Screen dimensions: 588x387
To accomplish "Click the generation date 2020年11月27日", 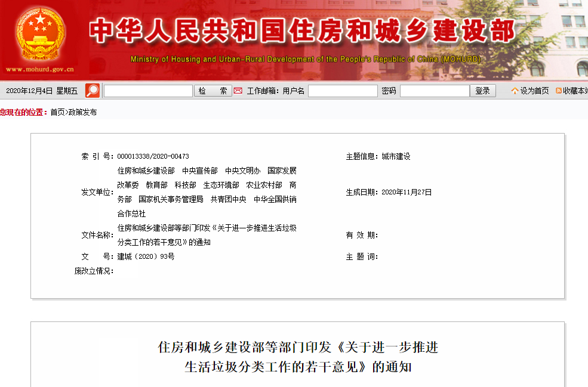I will click(406, 192).
